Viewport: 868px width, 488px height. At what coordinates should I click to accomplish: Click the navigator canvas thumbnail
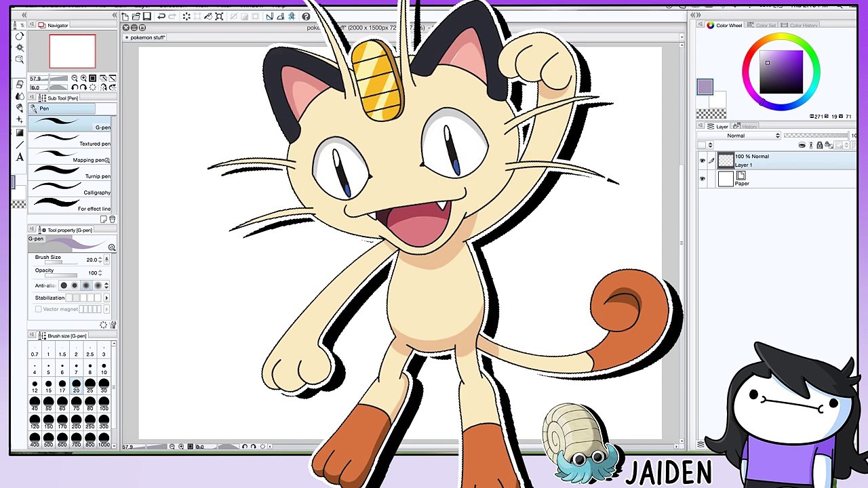[73, 52]
